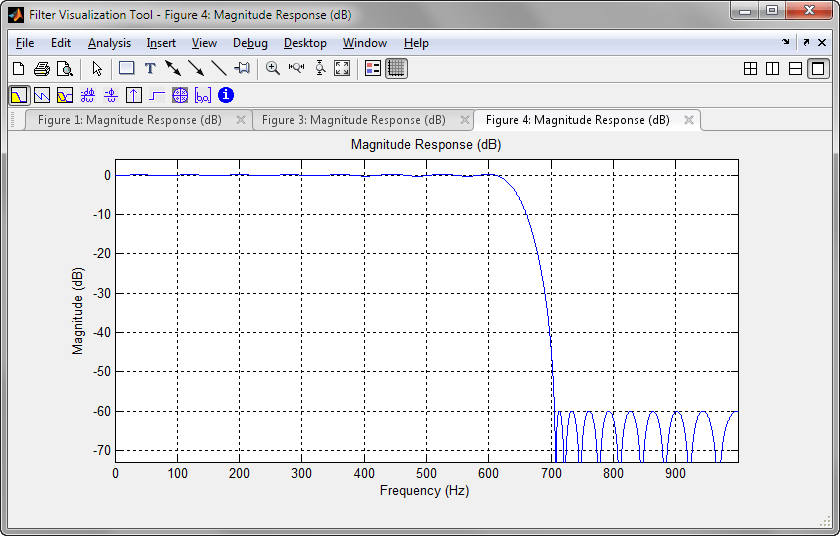The width and height of the screenshot is (840, 536).
Task: Activate the Zoom Y-axis tool
Action: pos(320,68)
